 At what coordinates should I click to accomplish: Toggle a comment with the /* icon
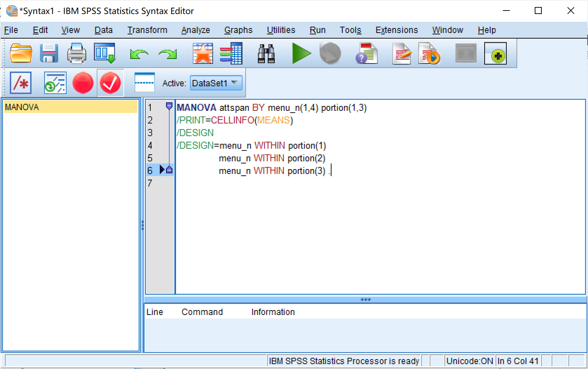pos(20,83)
